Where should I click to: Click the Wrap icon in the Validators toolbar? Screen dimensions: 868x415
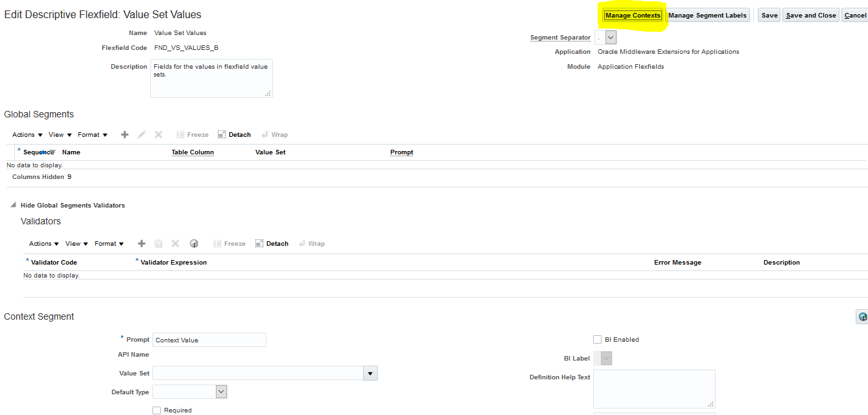(x=312, y=243)
